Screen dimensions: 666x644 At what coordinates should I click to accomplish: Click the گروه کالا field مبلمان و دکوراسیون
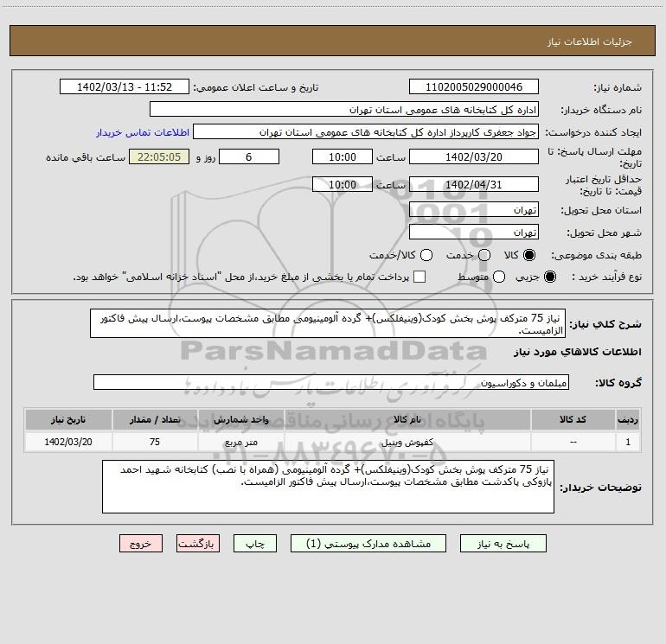(x=331, y=382)
